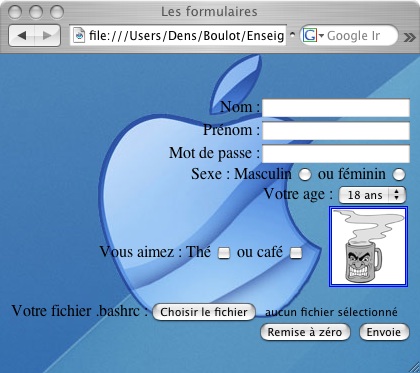
Task: Click the Google search engine icon
Action: (x=309, y=35)
